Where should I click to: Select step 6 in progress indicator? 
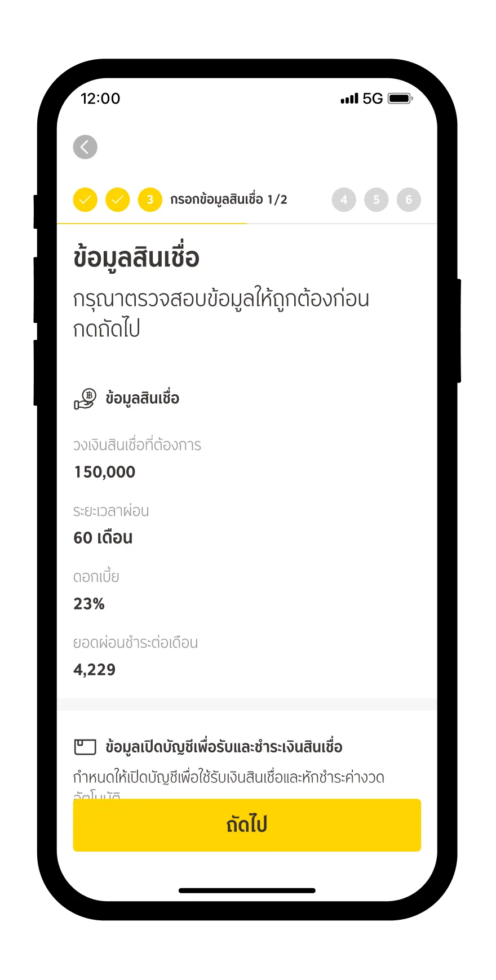pyautogui.click(x=409, y=200)
